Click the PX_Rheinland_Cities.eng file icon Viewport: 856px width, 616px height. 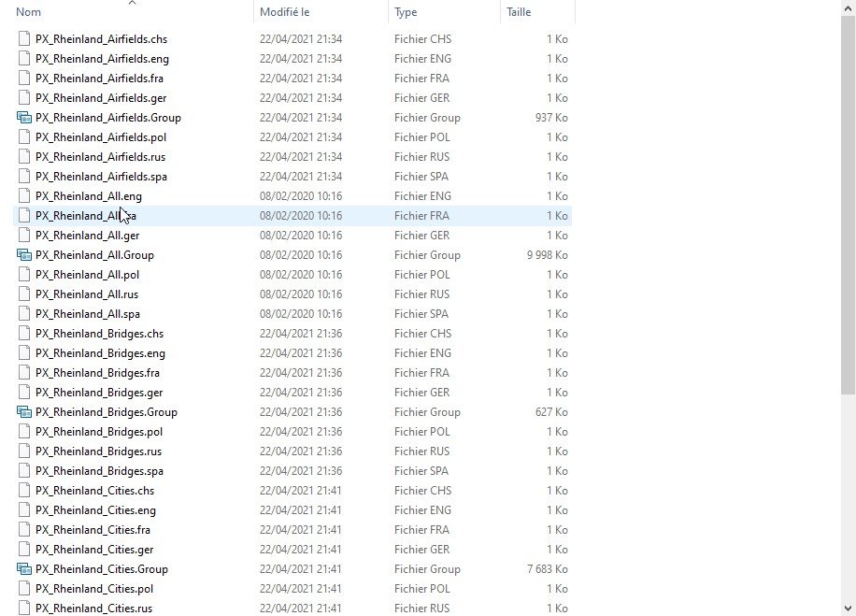(24, 510)
